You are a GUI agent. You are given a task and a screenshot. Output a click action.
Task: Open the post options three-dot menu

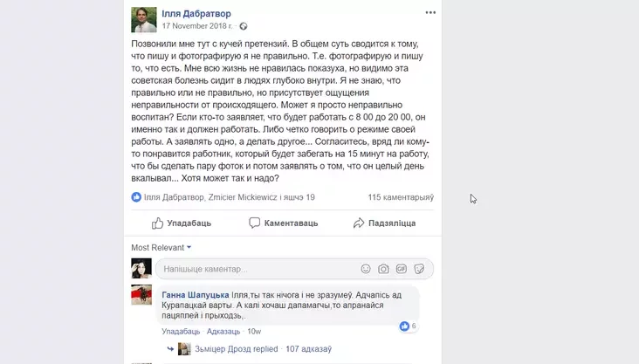pos(430,12)
